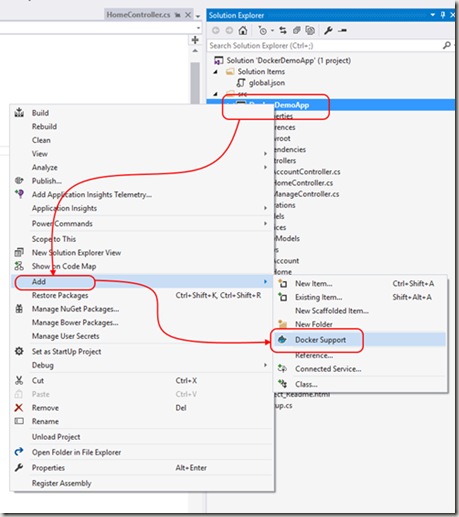Click the New Item icon in submenu

tap(283, 284)
